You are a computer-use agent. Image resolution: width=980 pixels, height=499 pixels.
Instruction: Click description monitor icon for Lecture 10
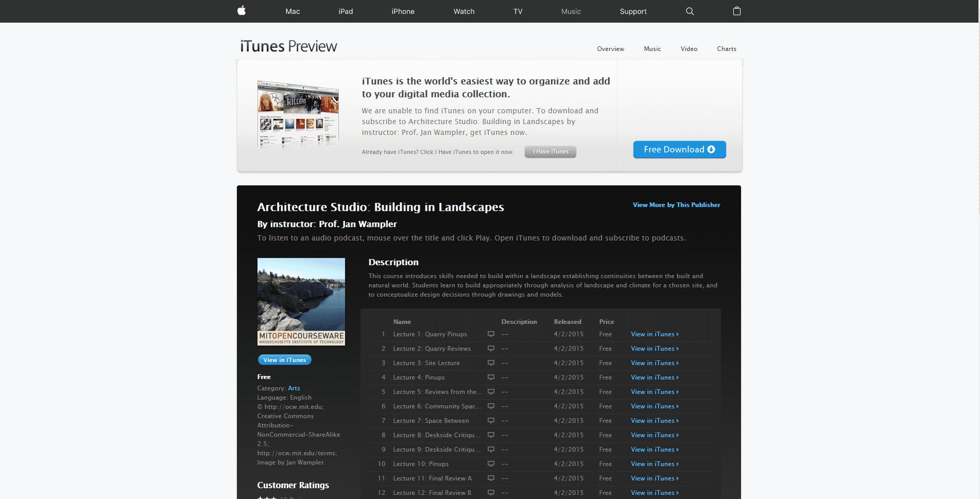491,464
